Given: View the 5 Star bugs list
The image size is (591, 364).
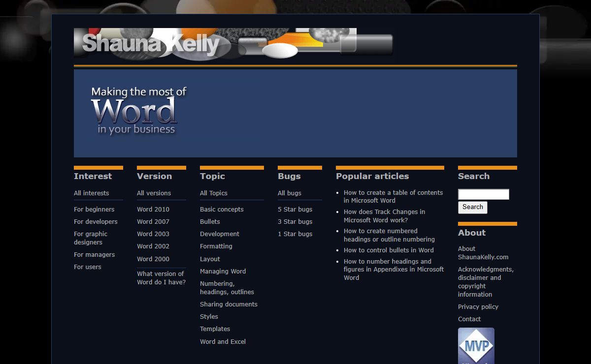Looking at the screenshot, I should click(295, 210).
